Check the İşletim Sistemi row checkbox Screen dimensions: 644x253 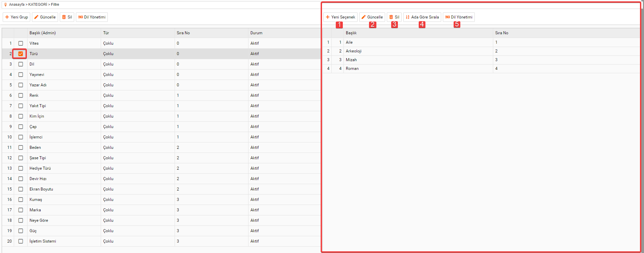[21, 241]
